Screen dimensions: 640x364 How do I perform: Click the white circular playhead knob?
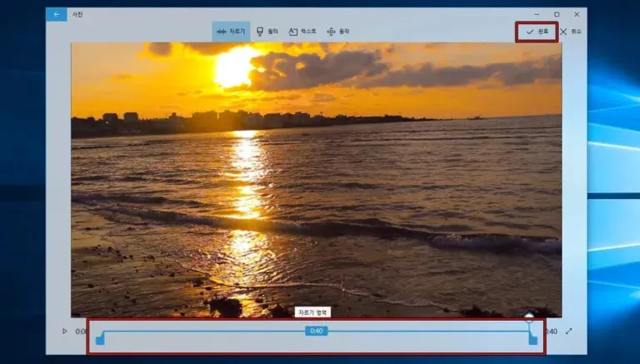tap(529, 317)
